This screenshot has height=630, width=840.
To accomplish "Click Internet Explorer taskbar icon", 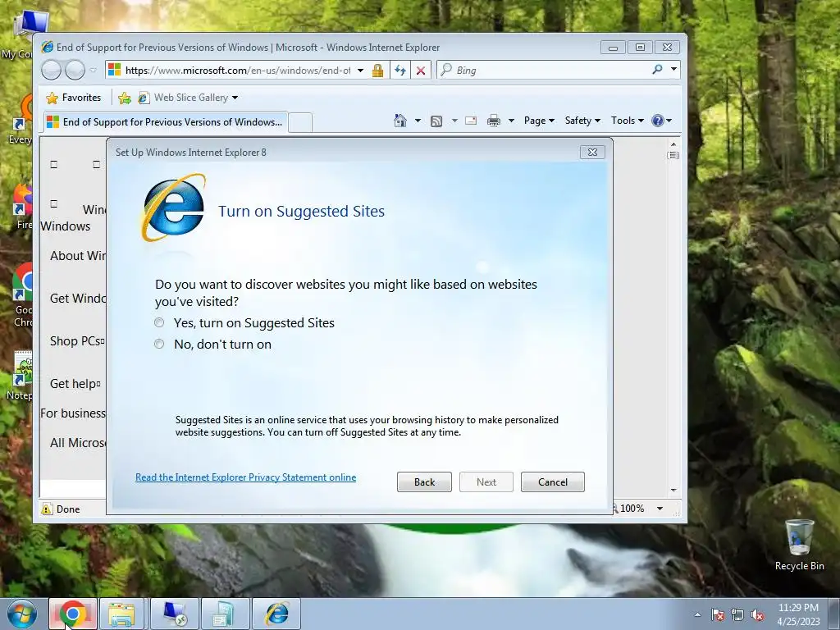I will point(277,614).
